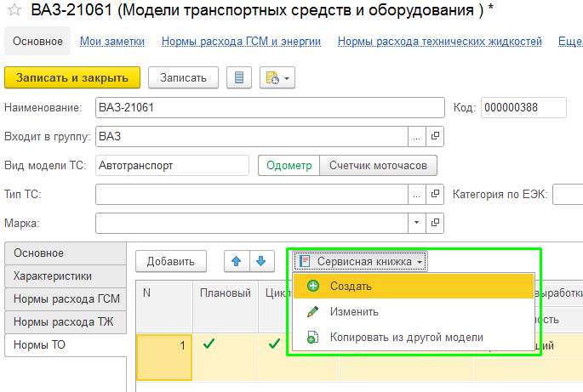Choose 'Создать' from the service book menu
This screenshot has height=392, width=583.
tap(414, 286)
